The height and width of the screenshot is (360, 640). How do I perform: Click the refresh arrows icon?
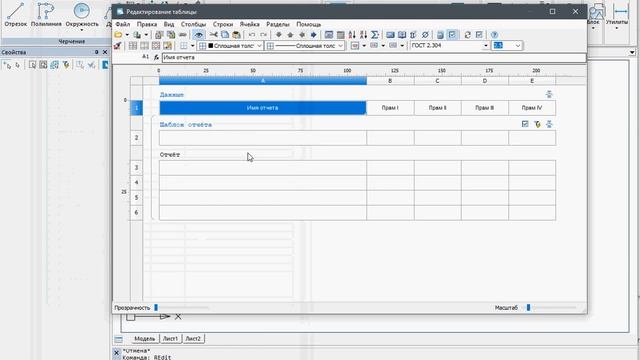[x=468, y=35]
